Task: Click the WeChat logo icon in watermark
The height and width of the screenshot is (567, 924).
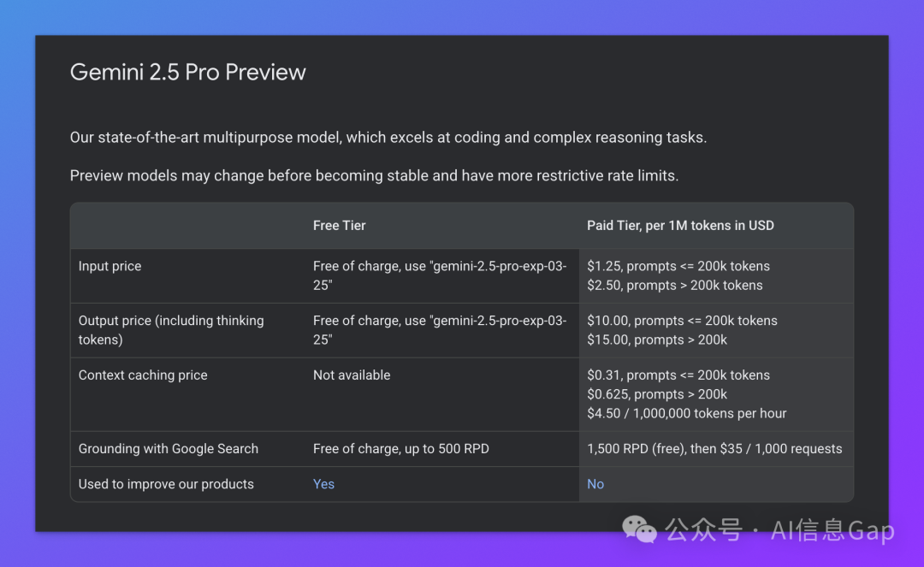Action: [x=639, y=529]
